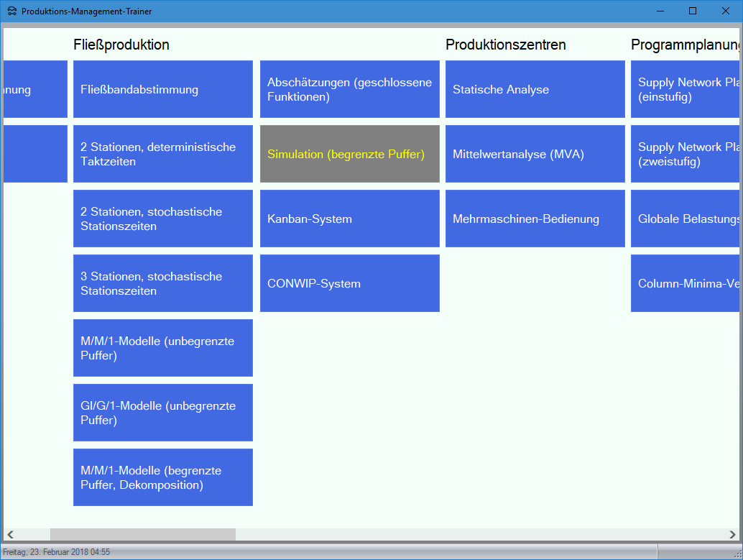Choose Abschätzungen (geschlossene Funktionen) tile
Viewport: 743px width, 560px height.
click(350, 89)
